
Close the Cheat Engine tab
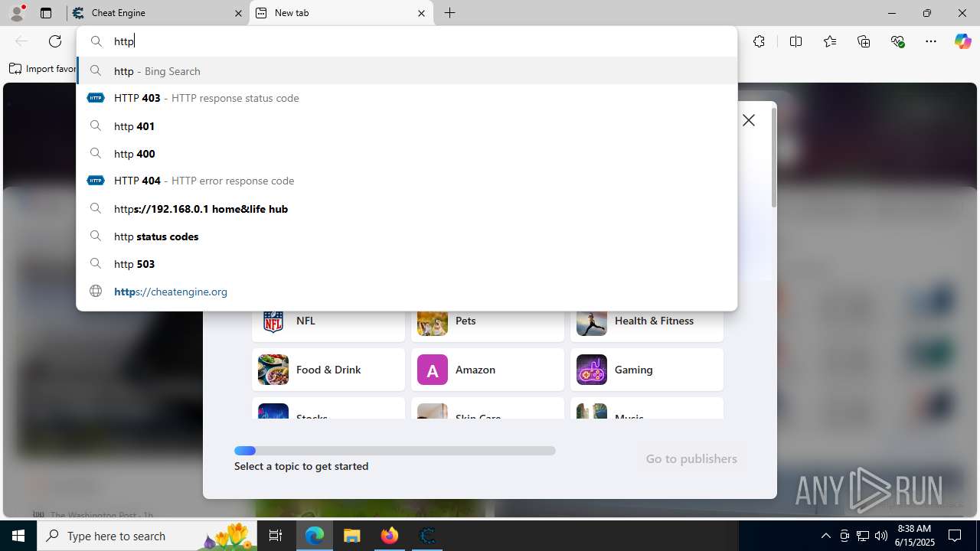coord(238,13)
